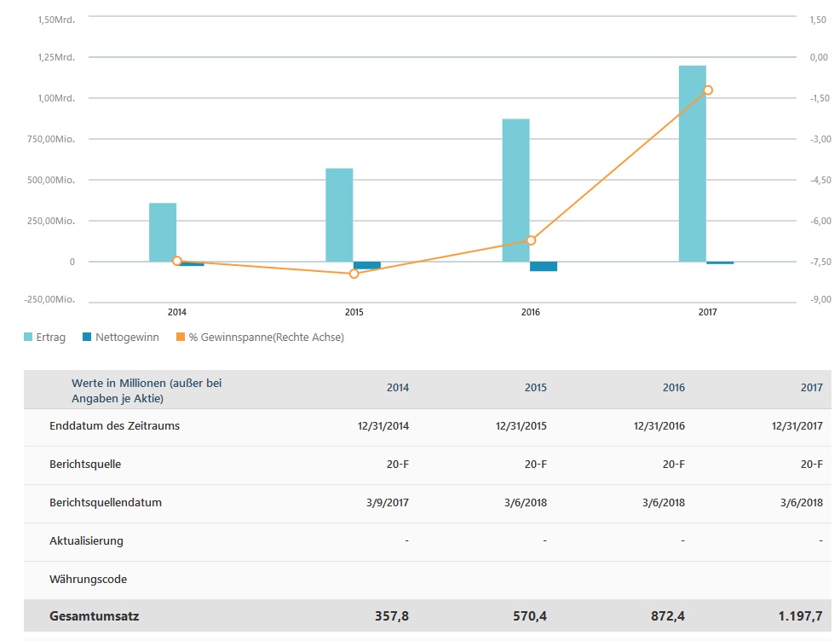Click the 2016 Nettogewinn dark bar
The height and width of the screenshot is (641, 840).
pyautogui.click(x=543, y=266)
